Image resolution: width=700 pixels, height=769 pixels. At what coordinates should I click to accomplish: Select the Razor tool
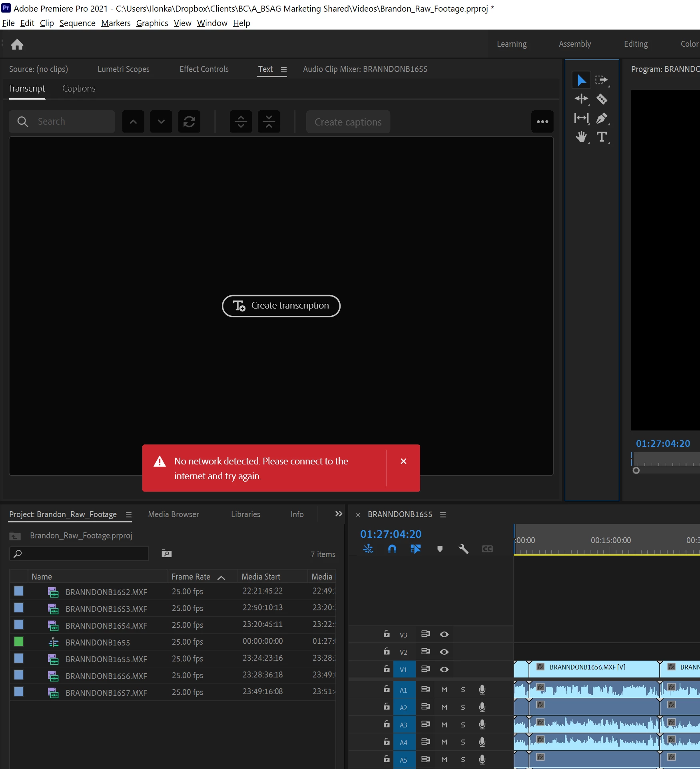pyautogui.click(x=602, y=99)
